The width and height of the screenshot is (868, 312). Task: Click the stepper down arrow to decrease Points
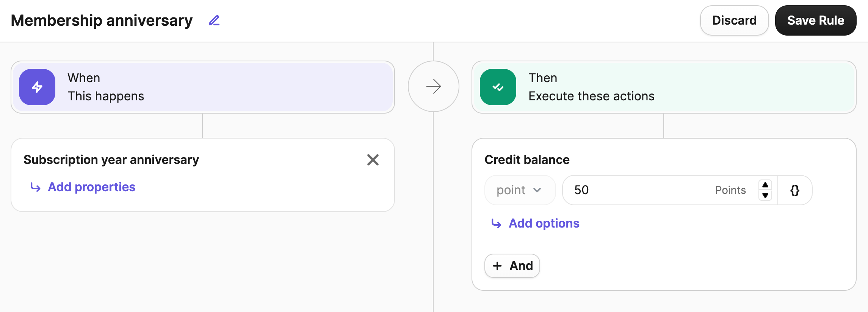(765, 195)
